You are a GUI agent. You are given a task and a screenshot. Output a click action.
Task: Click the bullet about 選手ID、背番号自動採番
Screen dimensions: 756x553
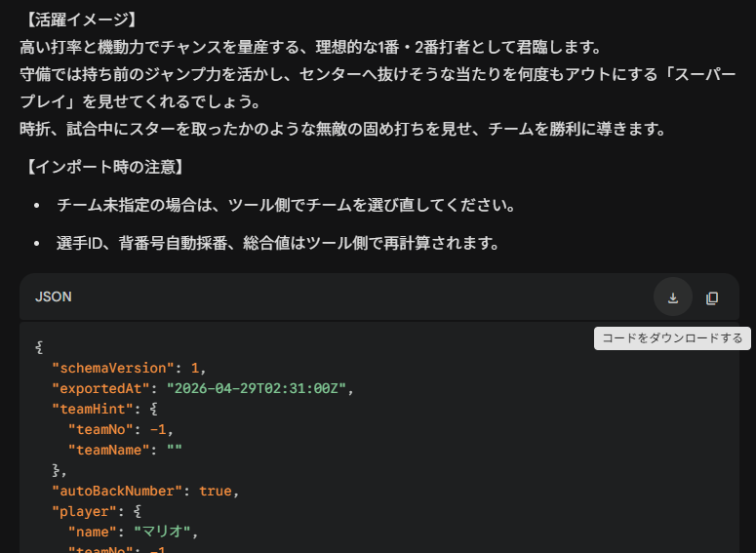[x=278, y=243]
